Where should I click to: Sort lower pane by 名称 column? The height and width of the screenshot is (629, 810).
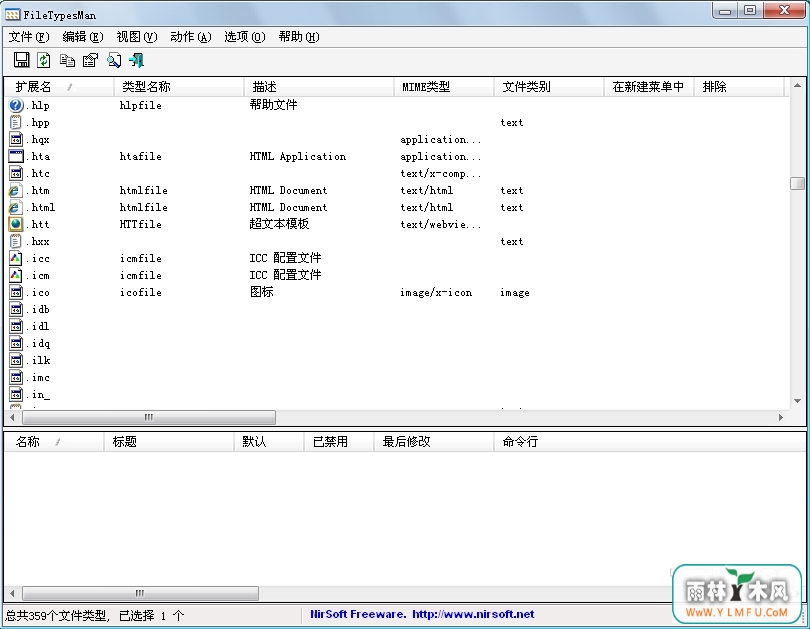click(54, 442)
